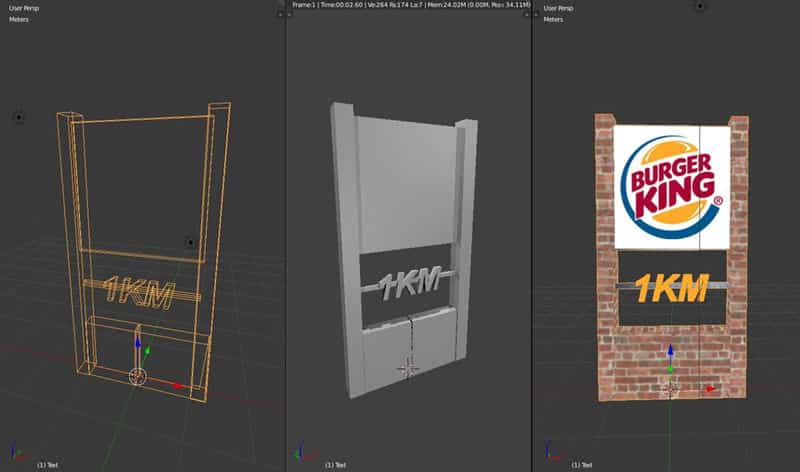Select the gray 1KM text in the solid viewport
This screenshot has height=472, width=800.
click(412, 284)
